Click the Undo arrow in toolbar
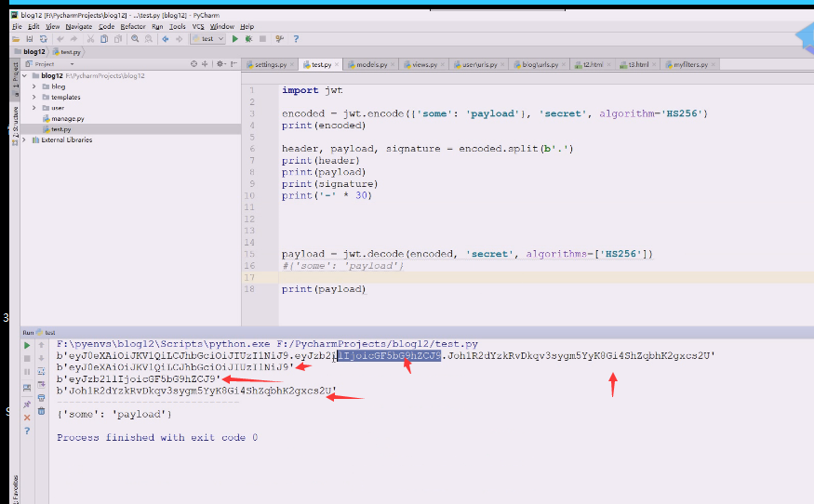The width and height of the screenshot is (814, 504). coord(60,39)
